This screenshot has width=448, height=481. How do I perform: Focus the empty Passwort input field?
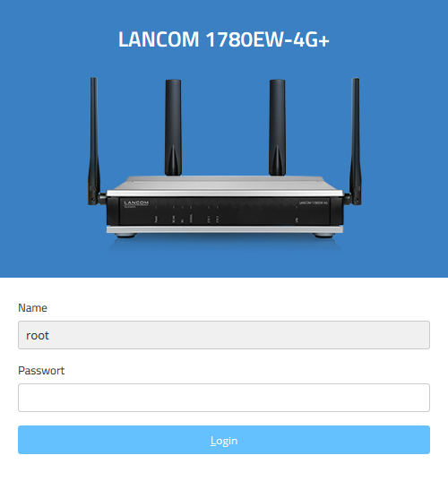pos(224,398)
